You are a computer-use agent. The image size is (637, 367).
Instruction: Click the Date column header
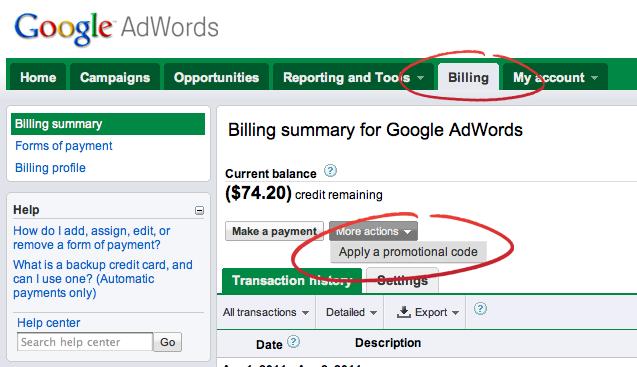269,345
